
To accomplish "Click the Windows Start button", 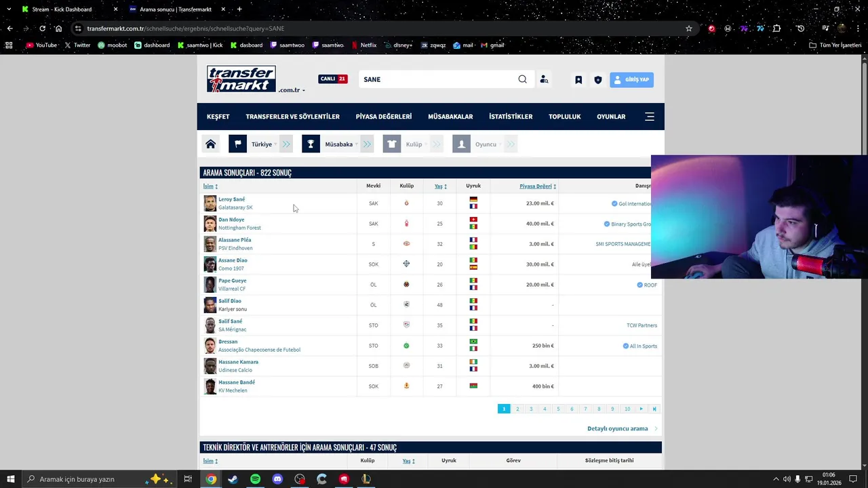I will 10,479.
